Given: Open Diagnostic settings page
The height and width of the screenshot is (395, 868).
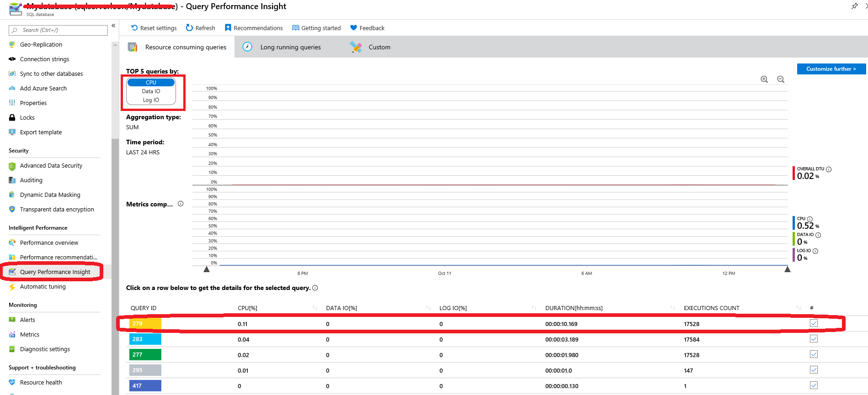Looking at the screenshot, I should click(45, 349).
